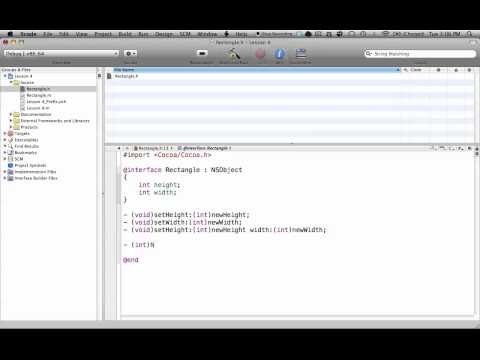The image size is (480, 360).
Task: Click the File Name column header
Action: pyautogui.click(x=256, y=70)
